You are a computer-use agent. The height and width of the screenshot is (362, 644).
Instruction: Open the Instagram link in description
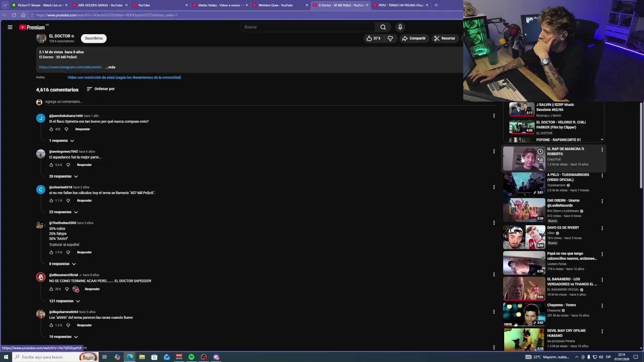tap(71, 67)
